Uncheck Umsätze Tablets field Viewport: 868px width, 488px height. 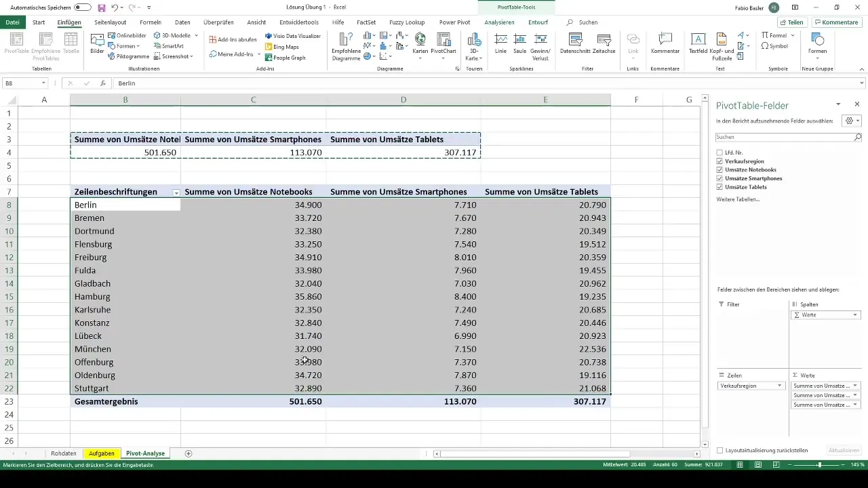click(x=719, y=186)
